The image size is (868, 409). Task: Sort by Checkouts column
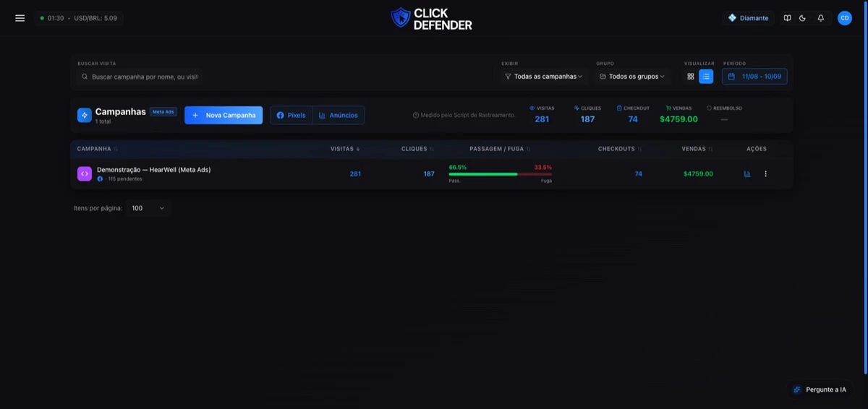pos(620,149)
